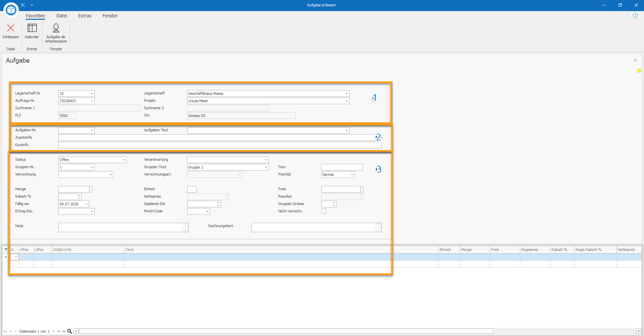Open the MwSt-Code dropdown
This screenshot has width=644, height=336.
pyautogui.click(x=207, y=211)
